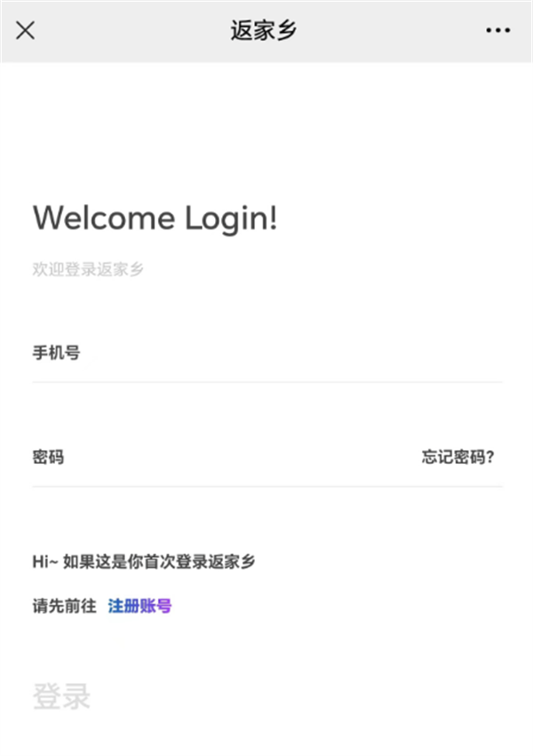Click the 密码 field label
Viewport: 533px width, 756px height.
48,457
